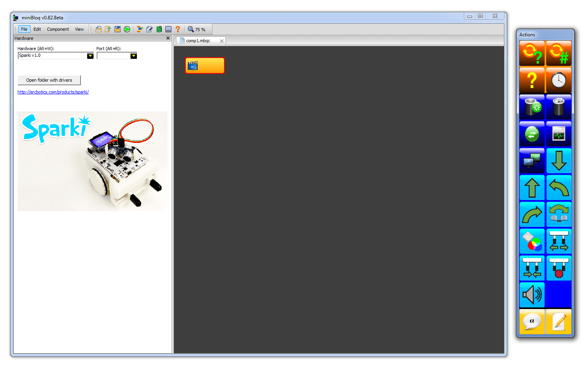
Task: Click Open folder with drivers button
Action: [49, 80]
